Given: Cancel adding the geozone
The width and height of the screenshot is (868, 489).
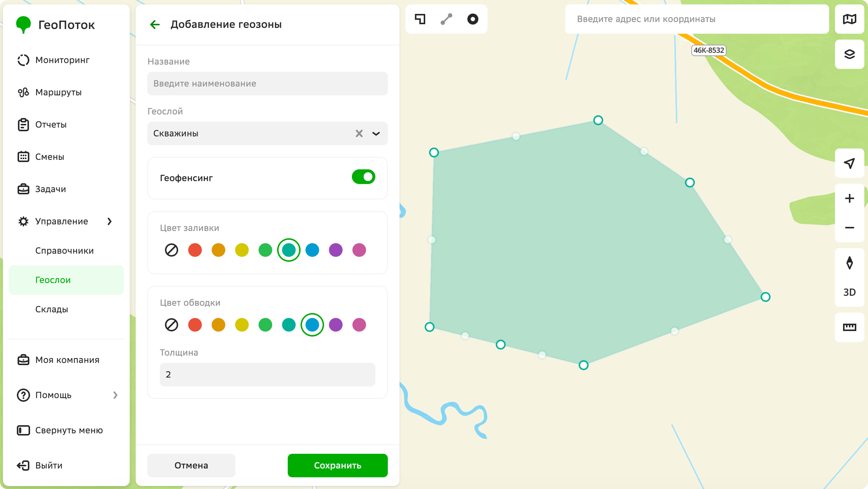Looking at the screenshot, I should (191, 466).
